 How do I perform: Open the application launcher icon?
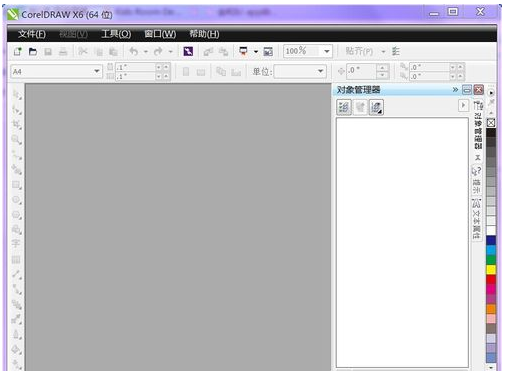[243, 51]
